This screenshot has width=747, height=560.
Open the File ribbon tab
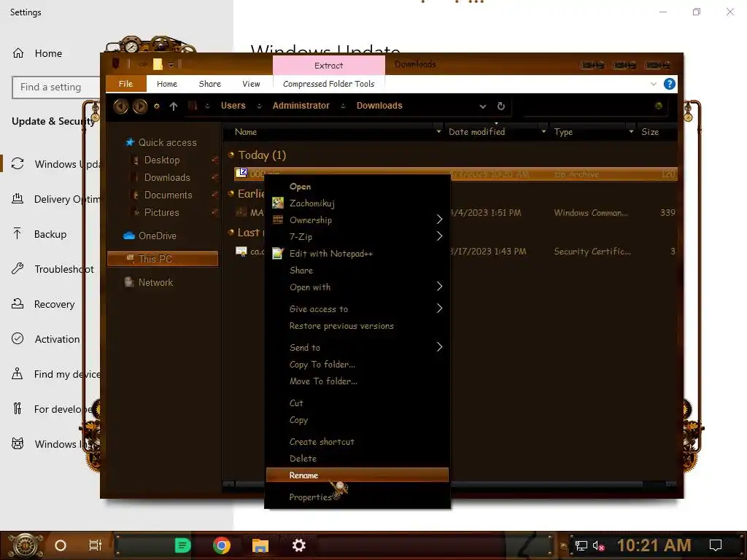coord(125,84)
